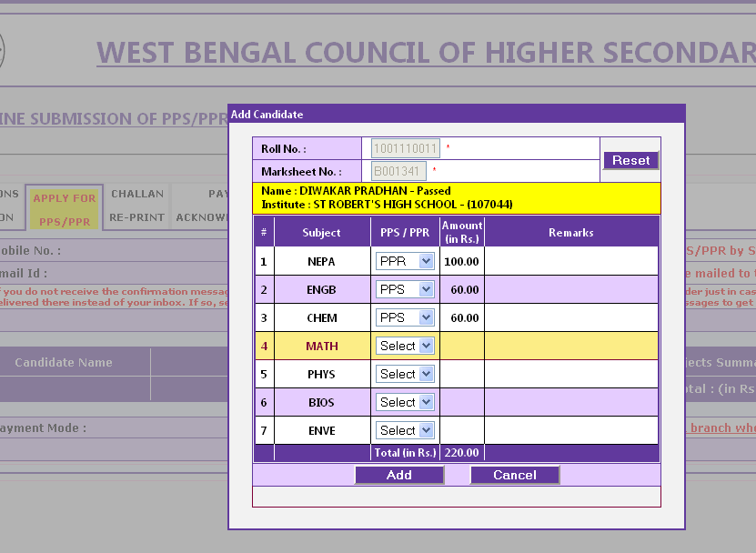The image size is (756, 553).
Task: Click the Candidate Name column in background table
Action: 64,363
